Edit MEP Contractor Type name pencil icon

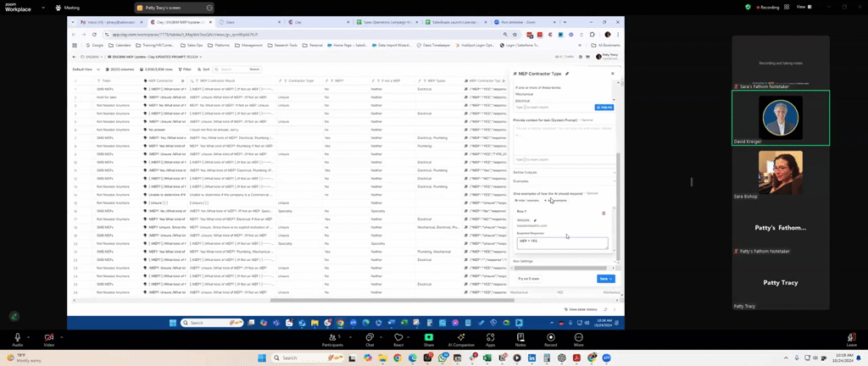567,74
